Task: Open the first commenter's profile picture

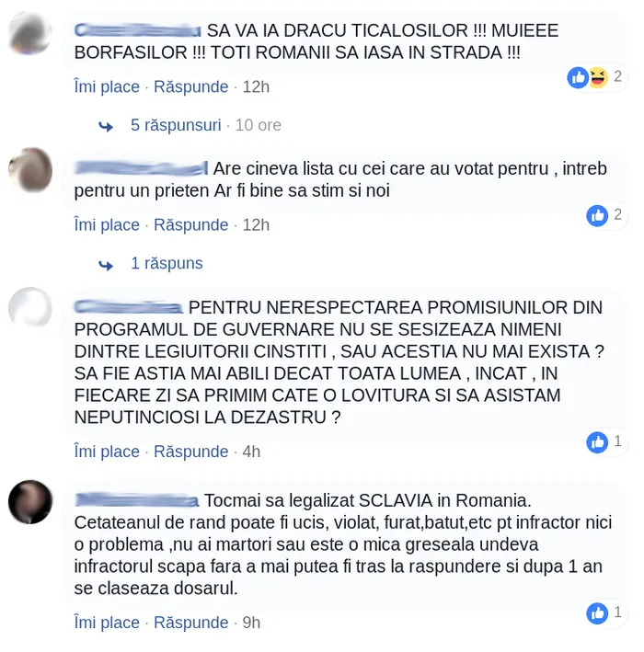Action: tap(30, 33)
